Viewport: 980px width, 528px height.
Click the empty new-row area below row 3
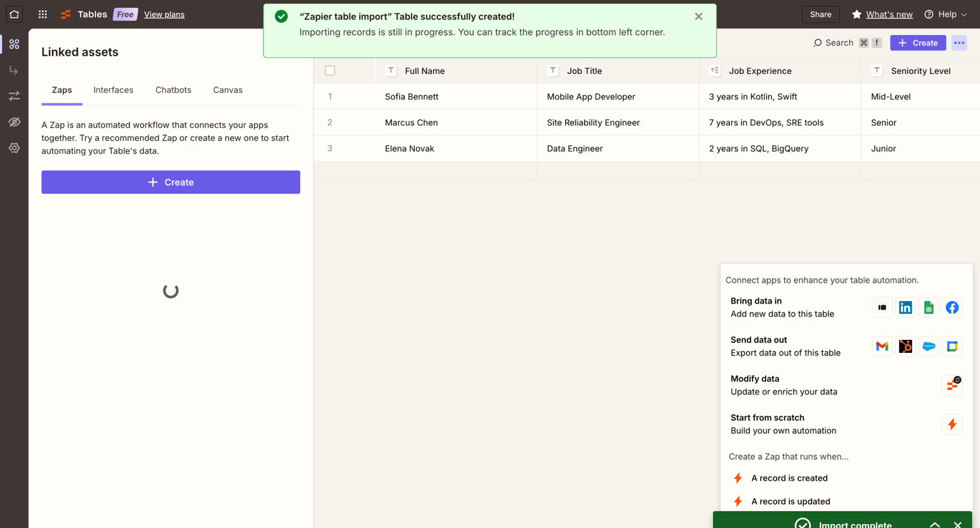click(646, 171)
